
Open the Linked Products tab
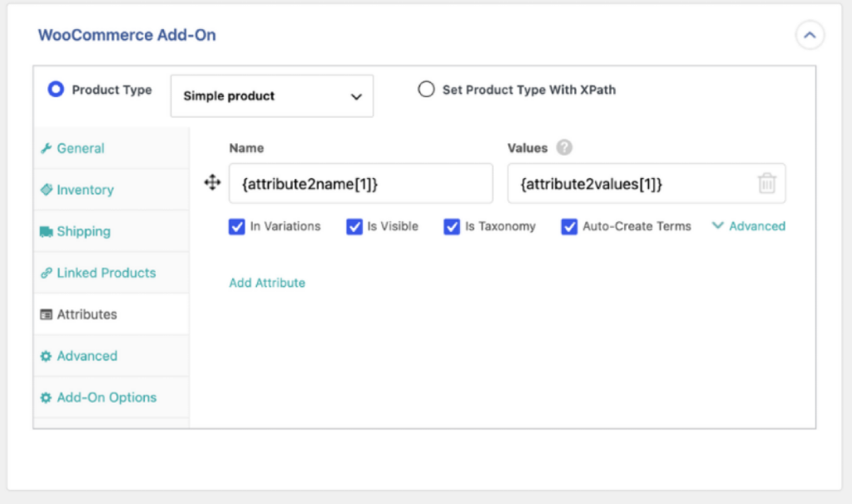[111, 273]
